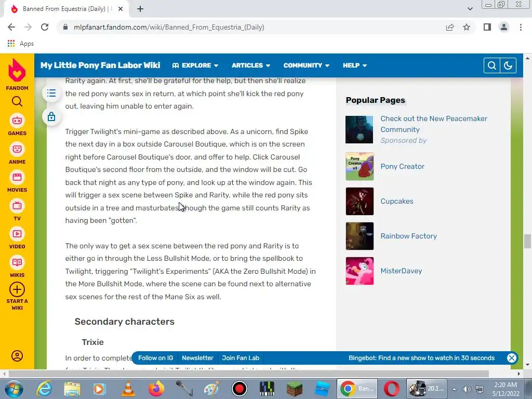Click the page lock icon
Image resolution: width=532 pixels, height=399 pixels.
[51, 117]
